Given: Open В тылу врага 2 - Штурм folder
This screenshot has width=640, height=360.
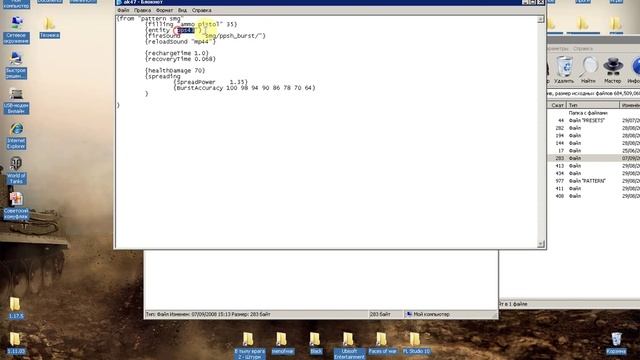Looking at the screenshot, I should tap(249, 345).
